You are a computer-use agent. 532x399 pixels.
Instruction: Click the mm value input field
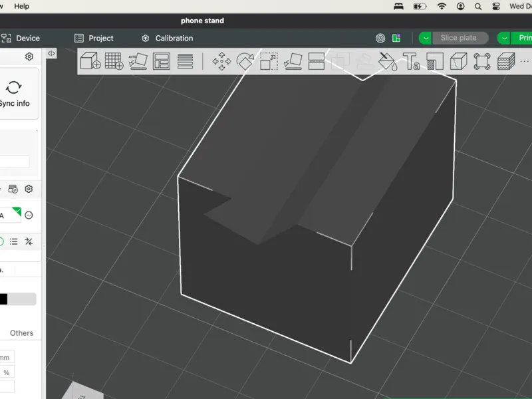7,357
